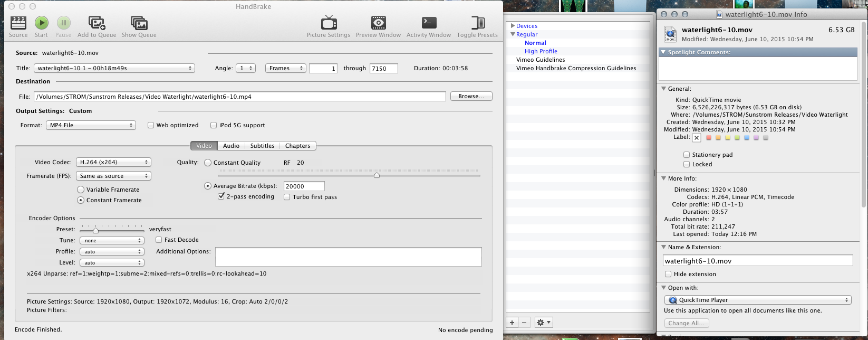Check Locked in the Info window

click(x=687, y=164)
